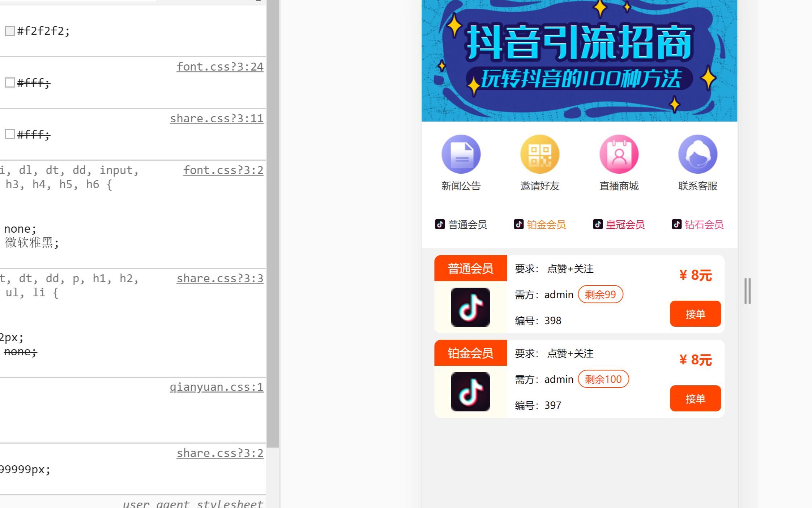This screenshot has width=812, height=508.
Task: Open qianyuan.css:1 source link
Action: pos(216,387)
